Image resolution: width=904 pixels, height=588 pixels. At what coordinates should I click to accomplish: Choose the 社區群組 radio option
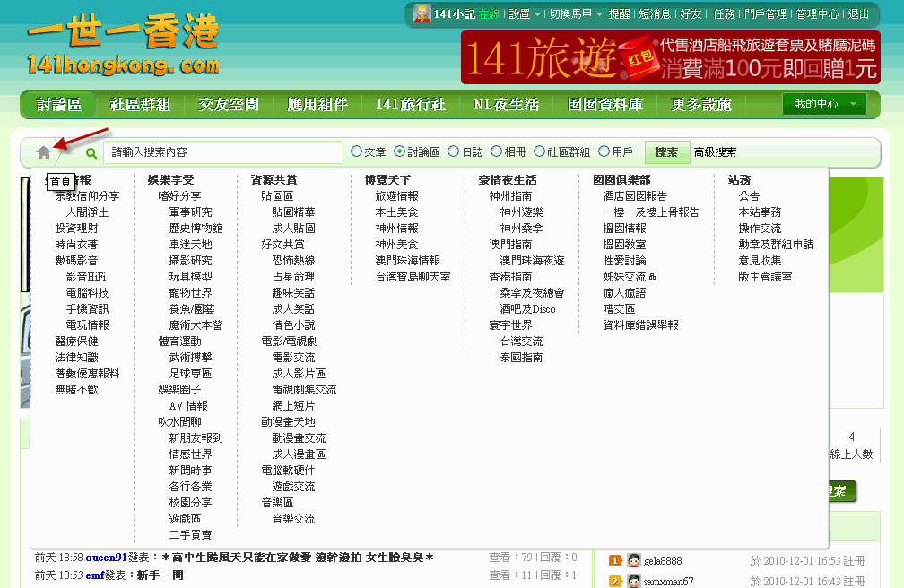[539, 152]
